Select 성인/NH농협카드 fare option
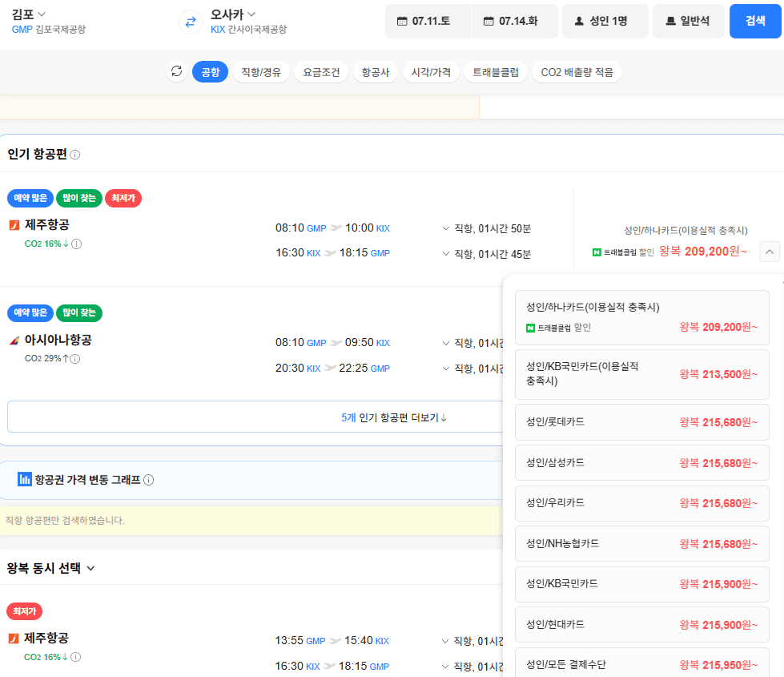The image size is (784, 677). pos(642,544)
